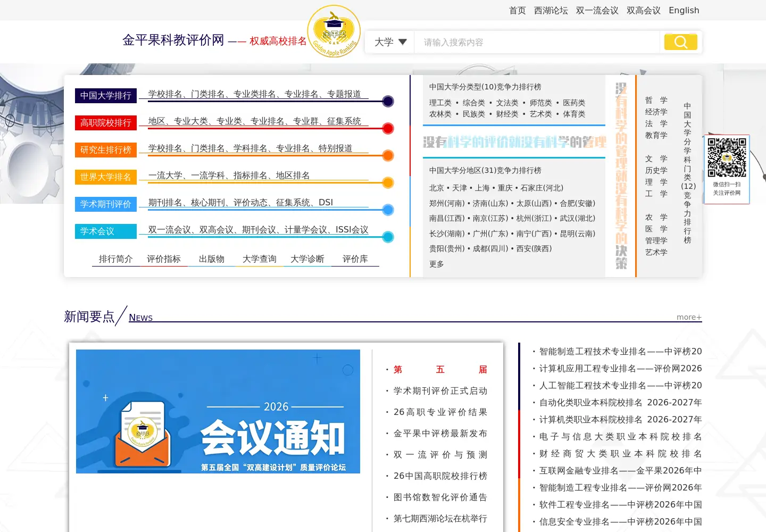Viewport: 766px width, 532px height.
Task: Select the 学术会议 category button
Action: pos(106,231)
